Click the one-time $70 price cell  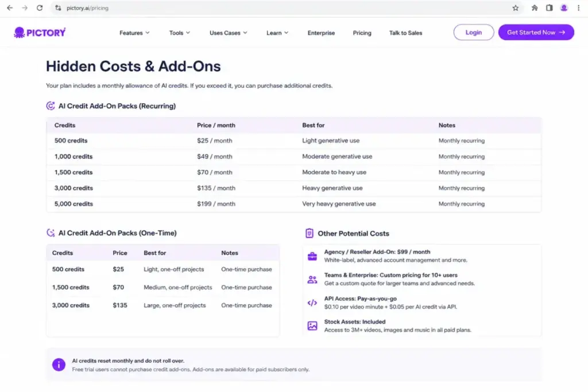point(118,288)
